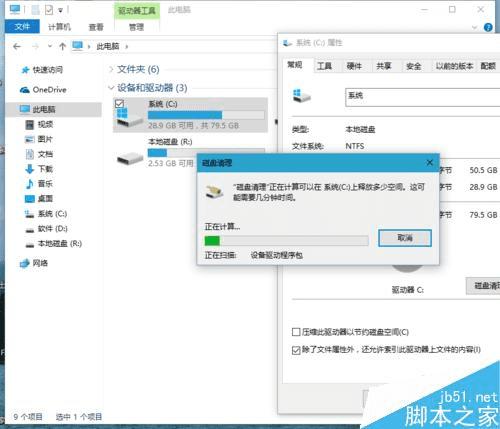Open 网络 in the sidebar

[34, 263]
